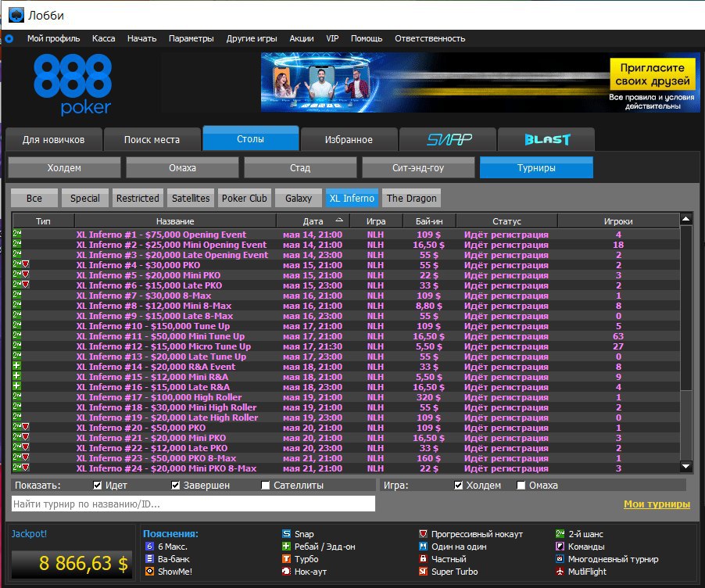Sort by the Название column header

pos(175,221)
